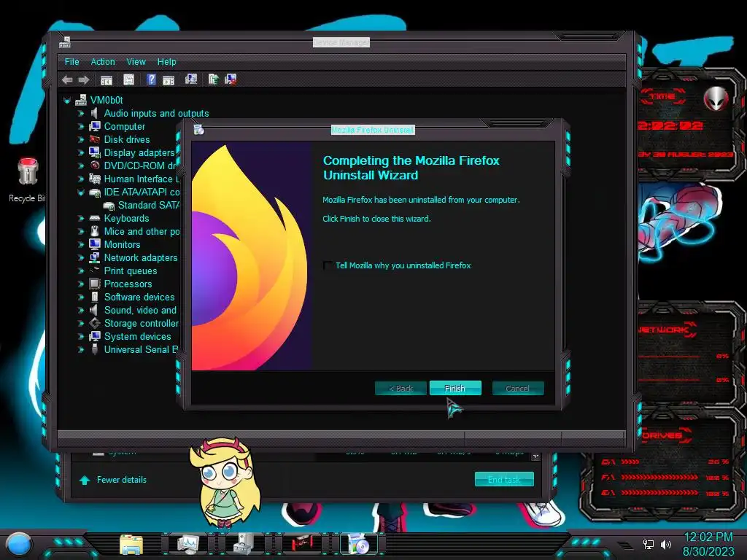
Task: Open the network tray icon
Action: pos(649,544)
